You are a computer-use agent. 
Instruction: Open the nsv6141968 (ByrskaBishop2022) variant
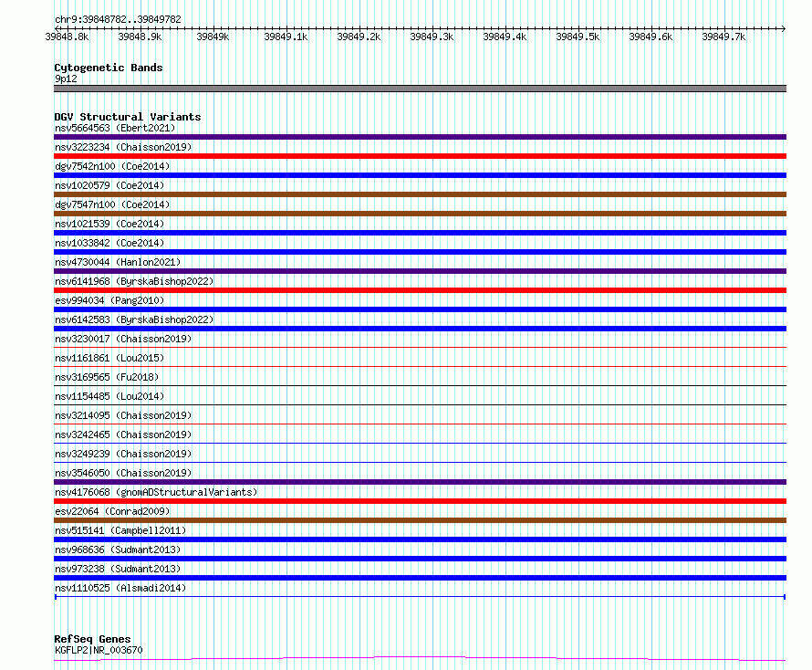click(134, 281)
